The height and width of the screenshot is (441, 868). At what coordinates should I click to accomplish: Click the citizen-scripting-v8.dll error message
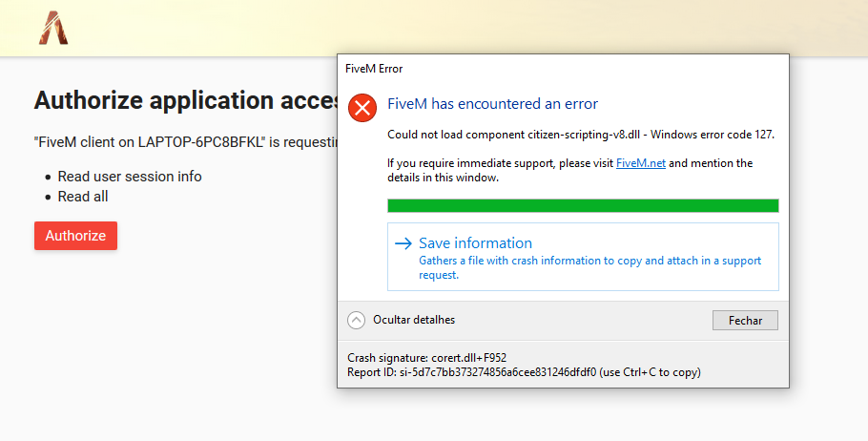tap(581, 135)
